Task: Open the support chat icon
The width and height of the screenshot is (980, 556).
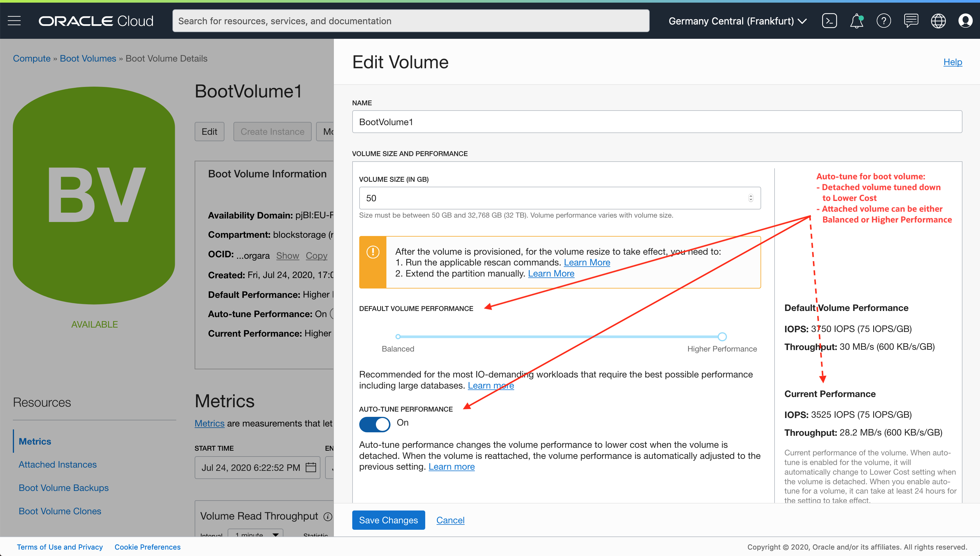Action: (x=911, y=21)
